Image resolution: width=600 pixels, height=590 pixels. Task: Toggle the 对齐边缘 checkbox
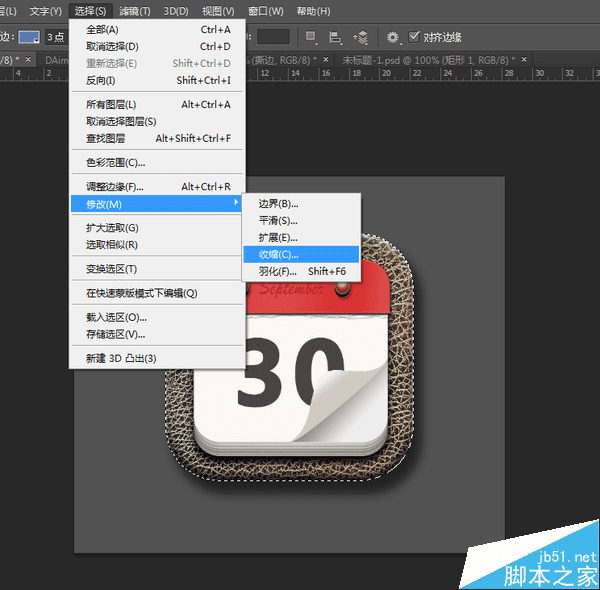(x=415, y=37)
